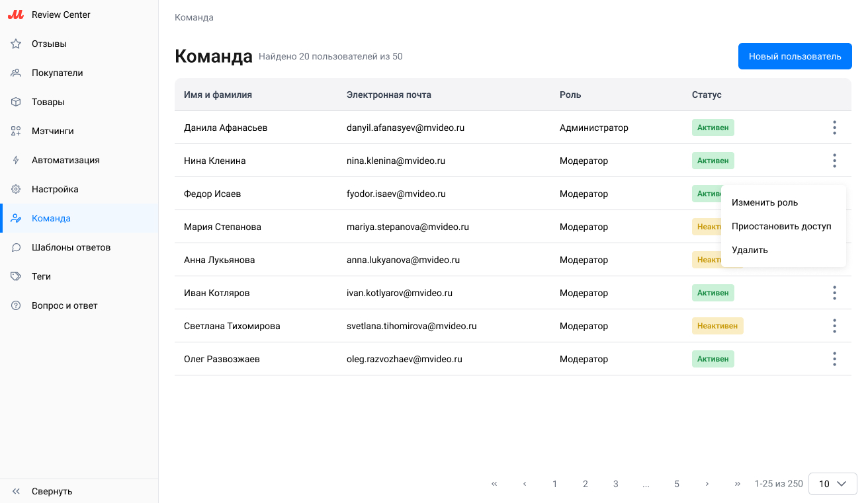The image size is (868, 503).
Task: Go to page 5 in pagination
Action: [677, 484]
